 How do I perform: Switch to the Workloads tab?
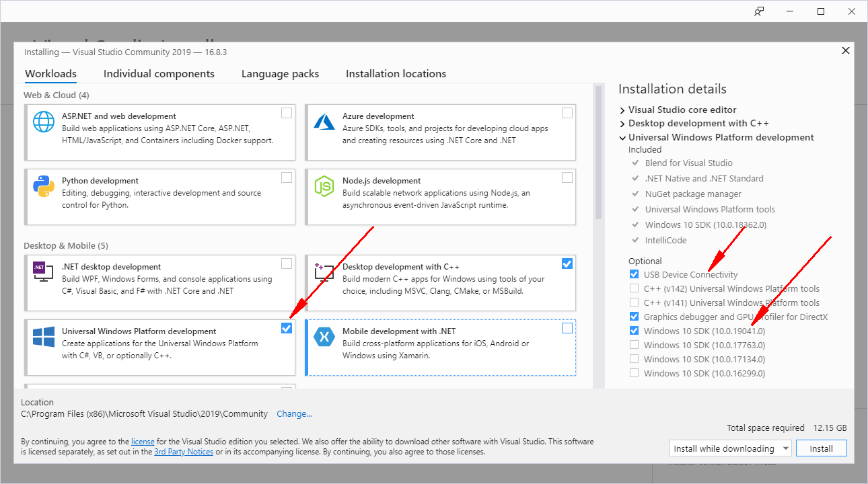point(50,74)
